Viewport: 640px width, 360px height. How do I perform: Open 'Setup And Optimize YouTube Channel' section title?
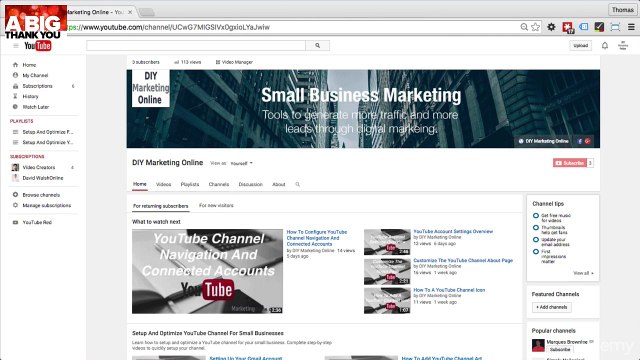(x=208, y=333)
